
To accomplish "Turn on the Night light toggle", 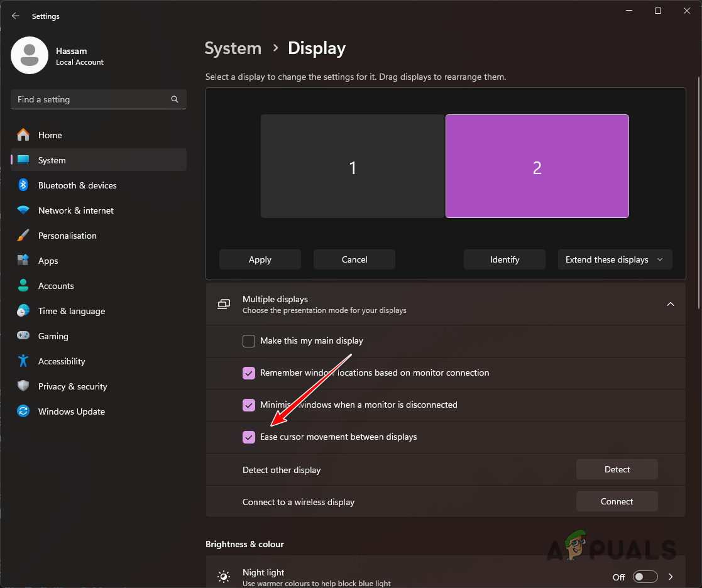I will coord(645,576).
